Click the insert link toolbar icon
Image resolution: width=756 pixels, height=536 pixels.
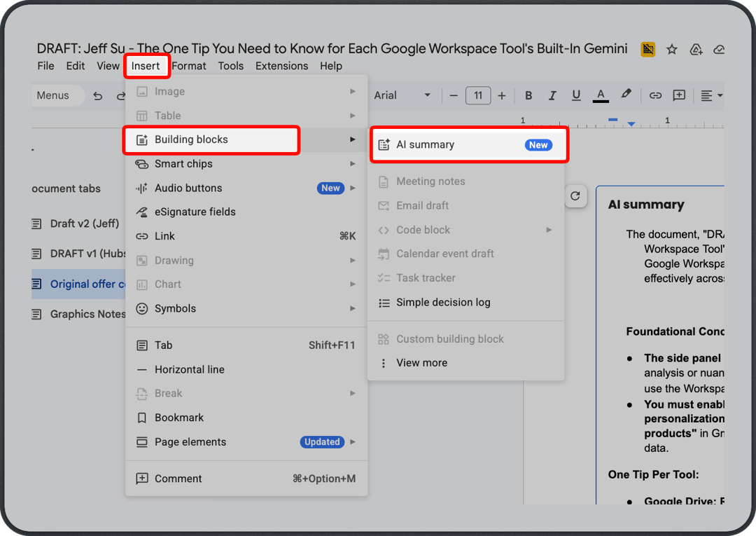[x=655, y=95]
